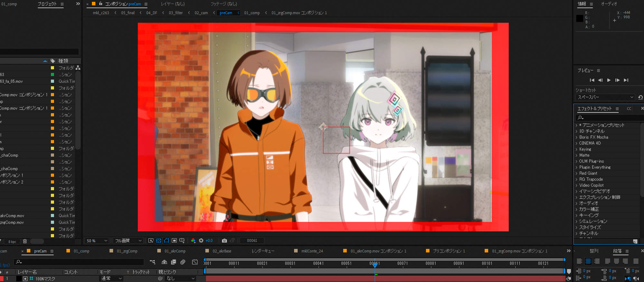Take a snapshot with the camera icon
This screenshot has height=282, width=644.
(224, 240)
